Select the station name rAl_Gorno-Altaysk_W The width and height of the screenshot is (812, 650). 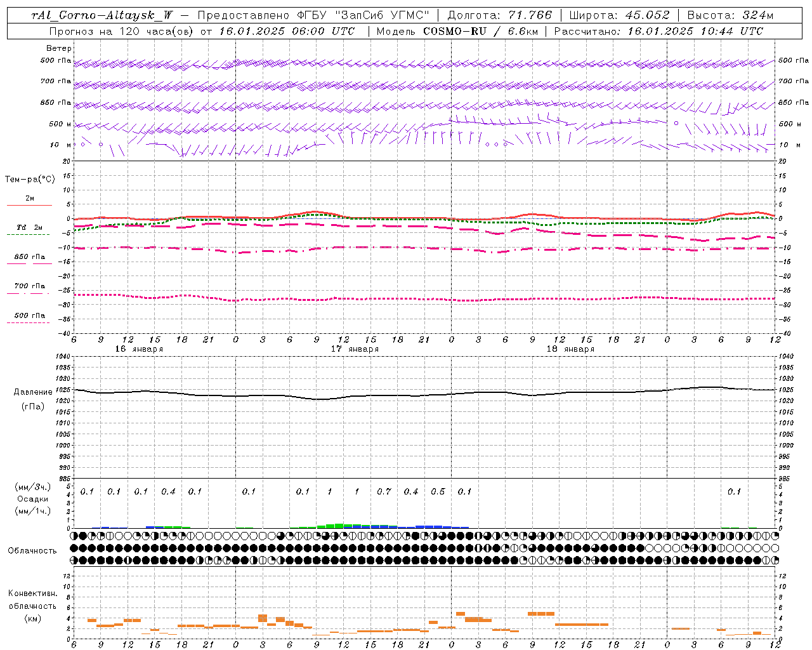pos(102,15)
